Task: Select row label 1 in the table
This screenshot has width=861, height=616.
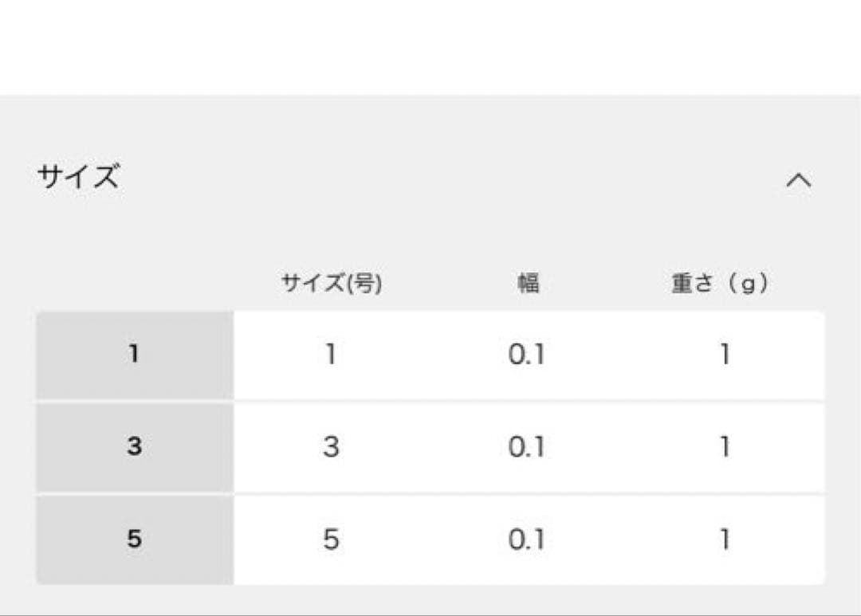Action: pos(134,355)
